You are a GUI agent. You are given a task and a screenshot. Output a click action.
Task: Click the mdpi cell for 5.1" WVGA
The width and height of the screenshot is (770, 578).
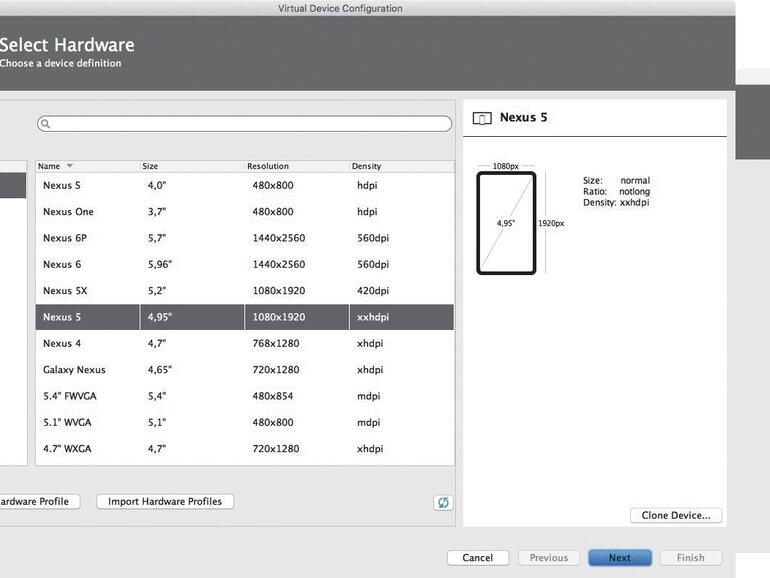(368, 423)
